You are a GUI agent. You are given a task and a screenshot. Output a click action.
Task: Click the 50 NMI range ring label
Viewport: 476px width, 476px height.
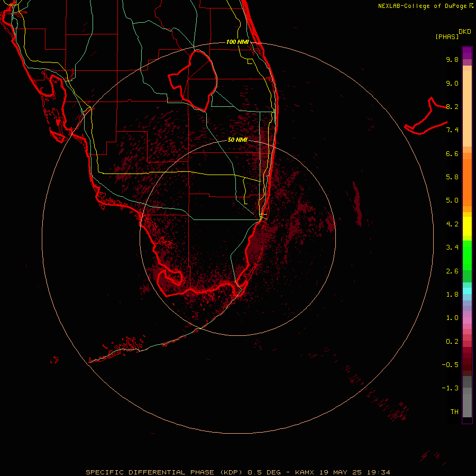237,140
